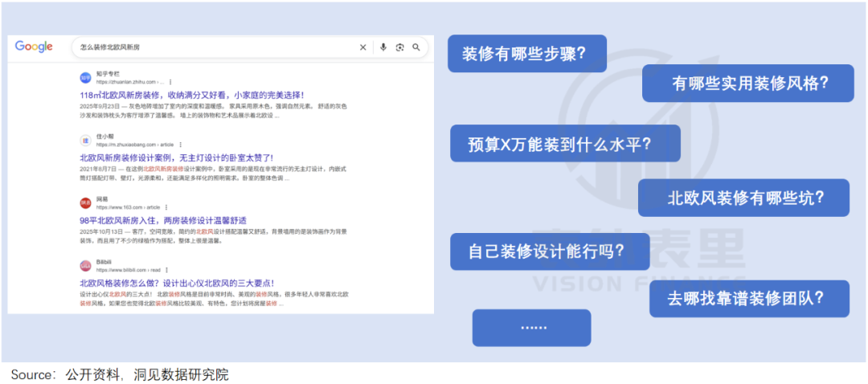Click the Bilibili source name
The height and width of the screenshot is (384, 868).
tap(104, 261)
